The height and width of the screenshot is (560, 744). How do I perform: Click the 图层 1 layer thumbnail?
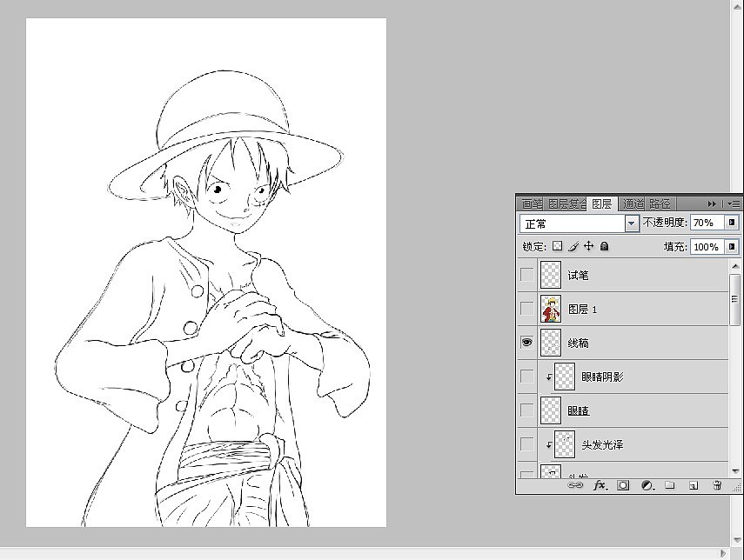coord(553,309)
